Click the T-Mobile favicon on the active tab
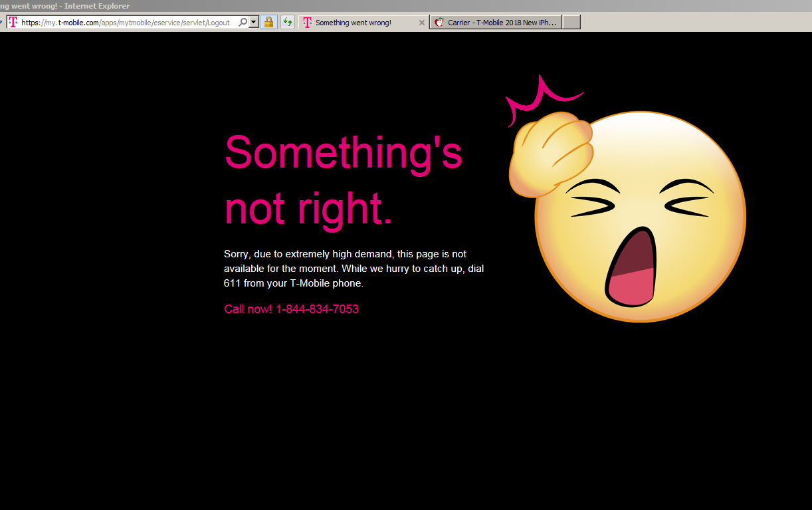Image resolution: width=812 pixels, height=510 pixels. click(307, 23)
